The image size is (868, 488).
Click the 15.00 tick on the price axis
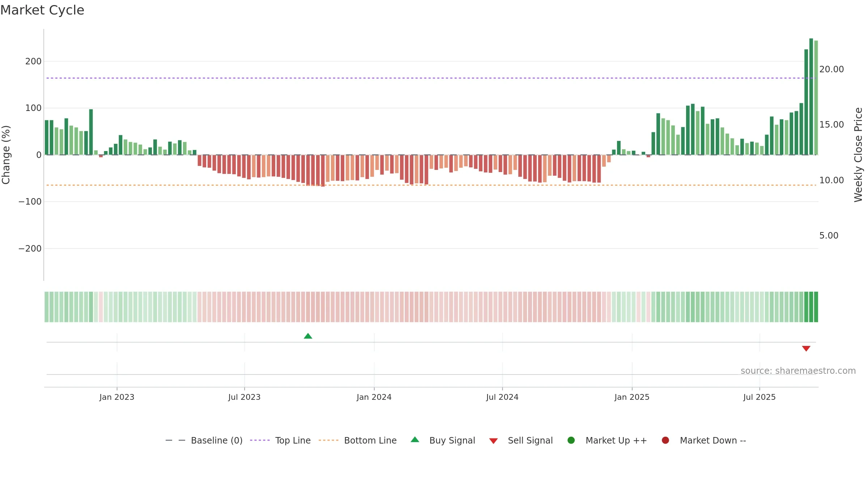(x=831, y=125)
